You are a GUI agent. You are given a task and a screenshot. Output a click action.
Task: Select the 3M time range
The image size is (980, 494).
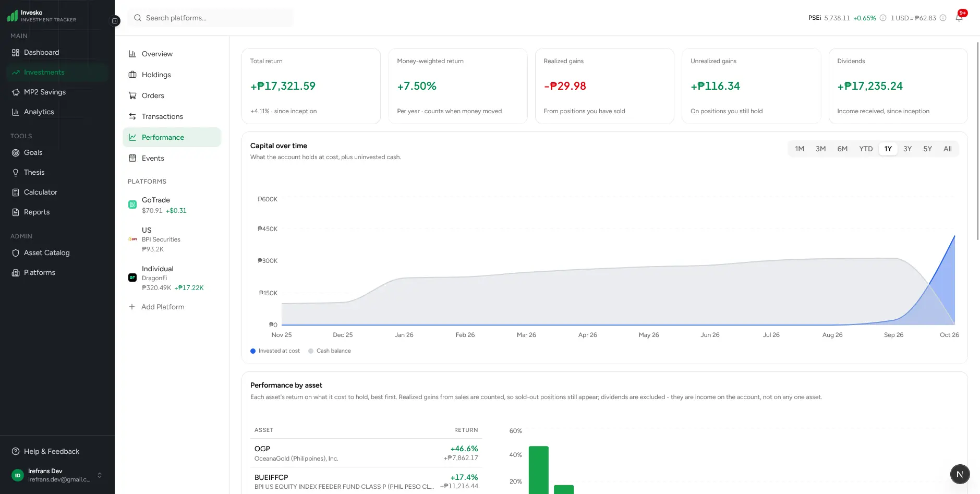820,149
